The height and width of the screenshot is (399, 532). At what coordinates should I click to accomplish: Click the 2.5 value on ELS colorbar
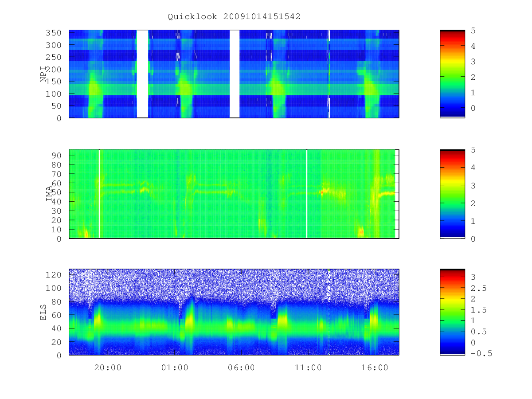coord(478,288)
